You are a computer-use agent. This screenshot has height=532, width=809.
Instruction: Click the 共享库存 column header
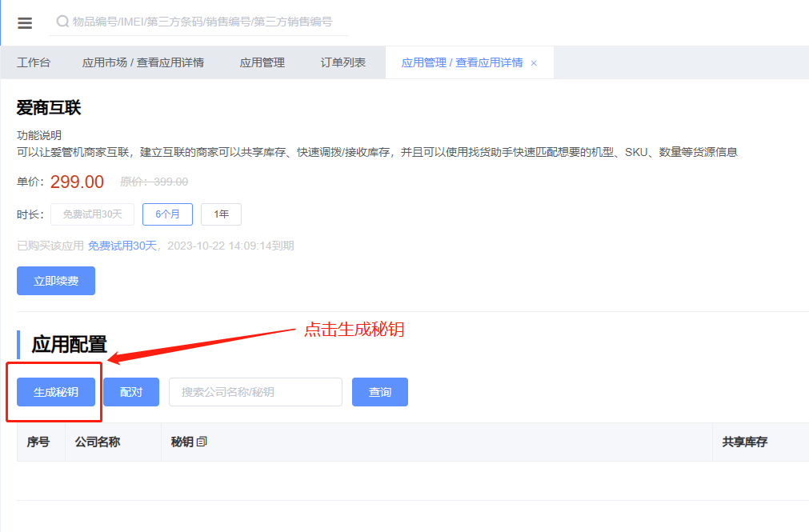[x=744, y=442]
